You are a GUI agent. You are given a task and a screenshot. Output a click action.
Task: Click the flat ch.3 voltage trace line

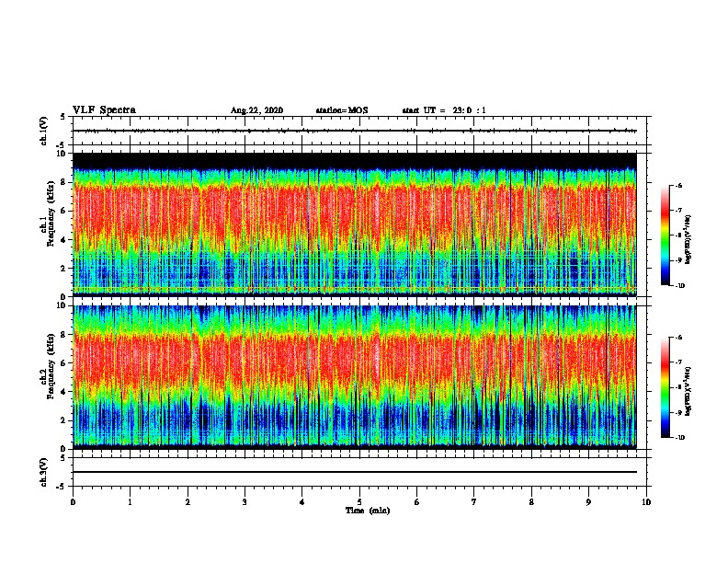pos(354,472)
